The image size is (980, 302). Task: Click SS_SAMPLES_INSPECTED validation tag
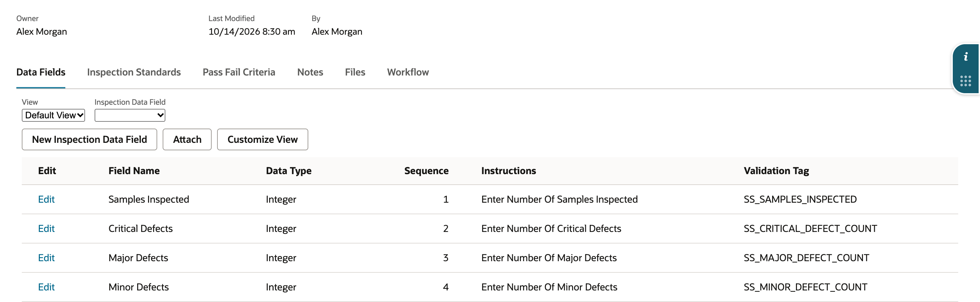point(800,199)
